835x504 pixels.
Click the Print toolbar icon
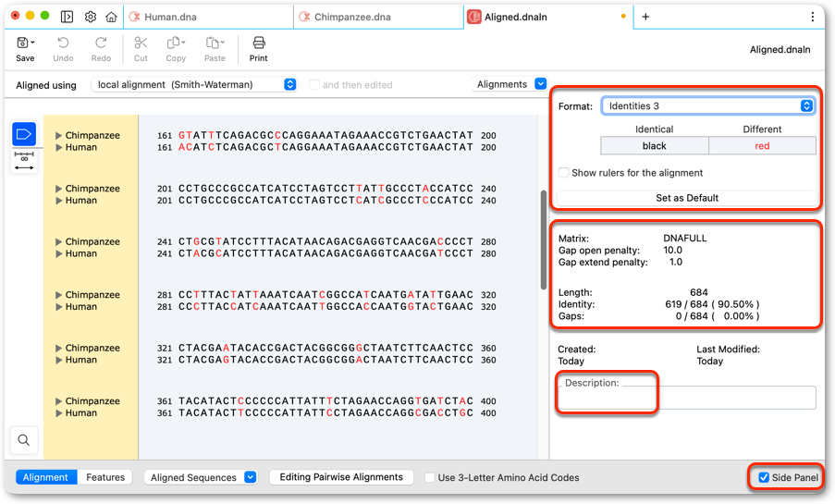(x=259, y=43)
